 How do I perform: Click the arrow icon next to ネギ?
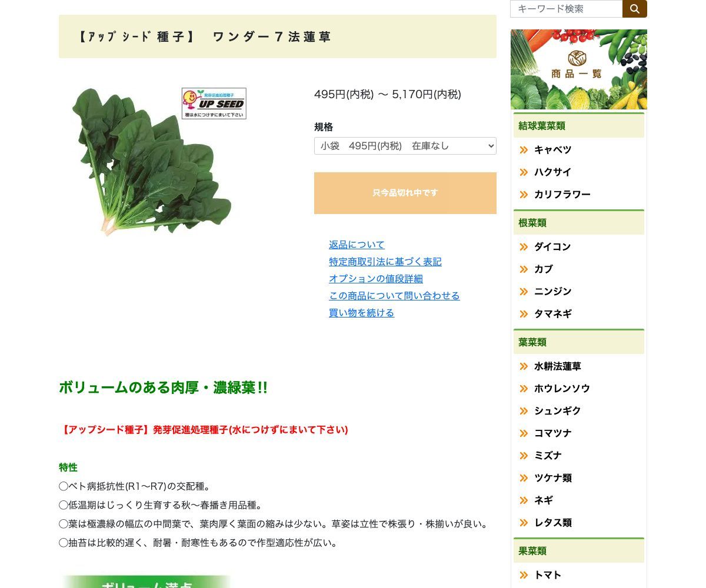pos(524,500)
